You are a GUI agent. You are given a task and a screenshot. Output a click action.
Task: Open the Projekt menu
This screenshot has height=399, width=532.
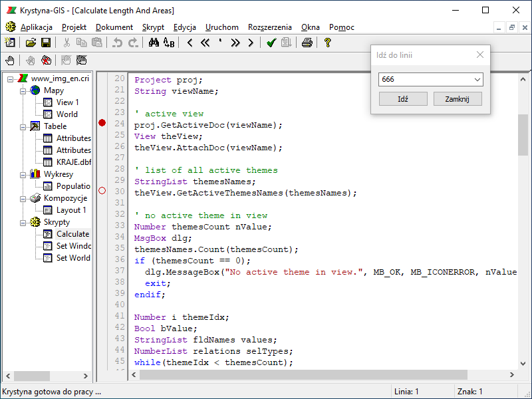[74, 27]
